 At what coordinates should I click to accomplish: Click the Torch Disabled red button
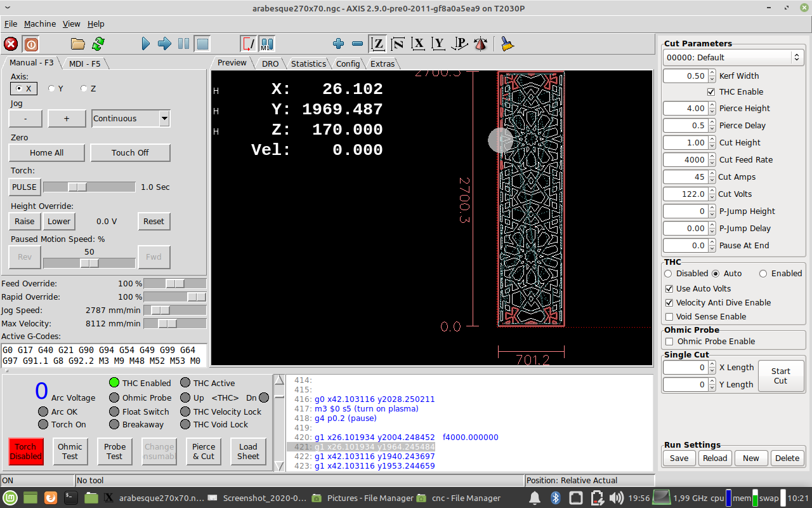coord(26,451)
